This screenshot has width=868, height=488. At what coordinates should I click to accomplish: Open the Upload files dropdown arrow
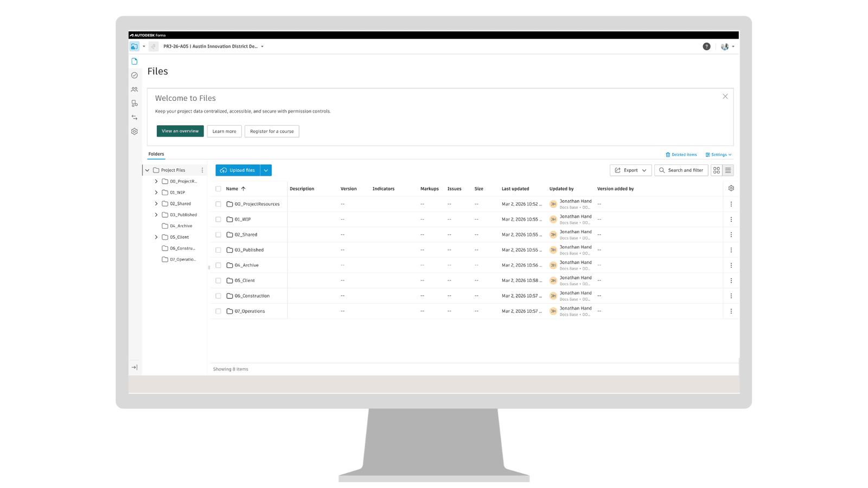coord(266,170)
